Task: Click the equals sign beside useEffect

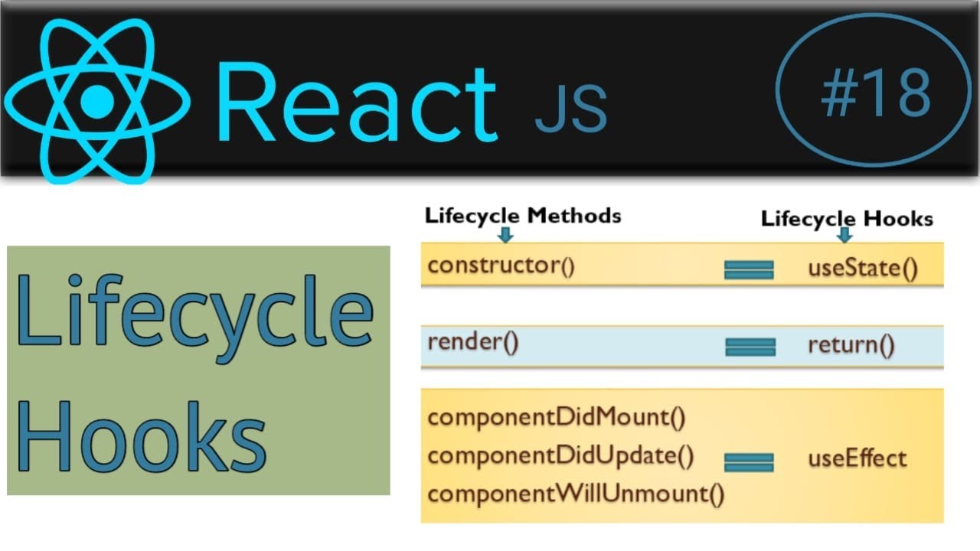Action: (x=749, y=462)
